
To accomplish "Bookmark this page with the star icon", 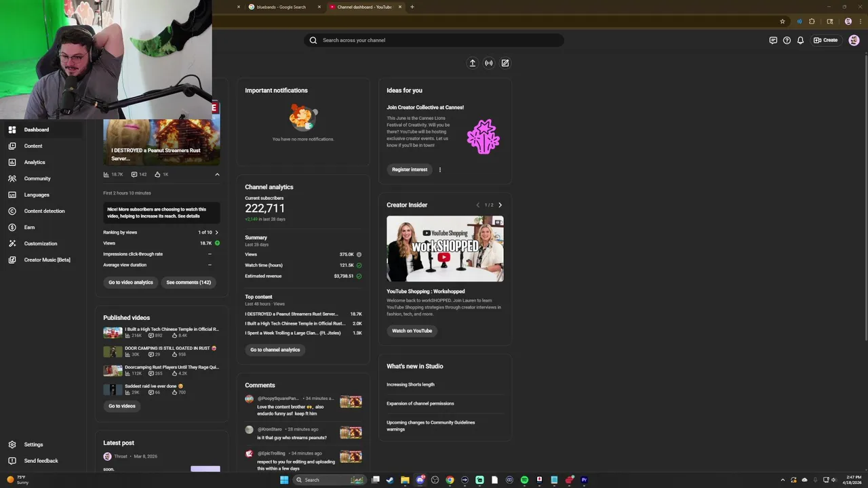I will tap(783, 21).
